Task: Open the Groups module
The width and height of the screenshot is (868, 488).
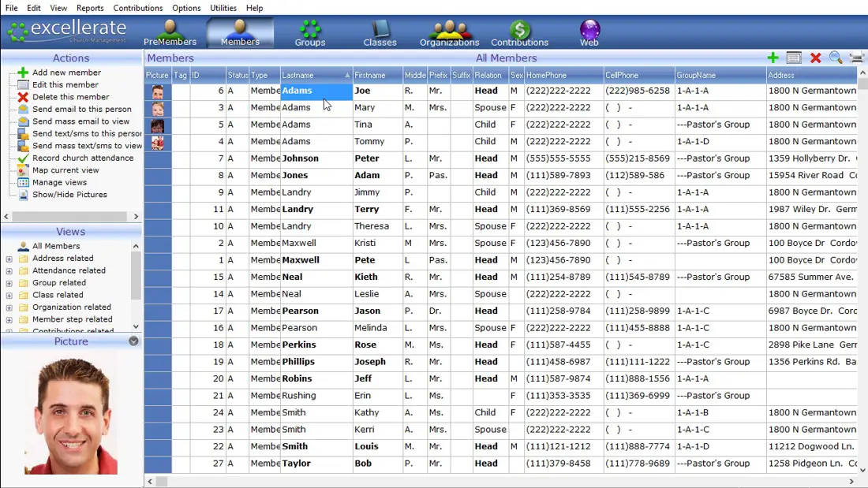Action: [x=309, y=33]
